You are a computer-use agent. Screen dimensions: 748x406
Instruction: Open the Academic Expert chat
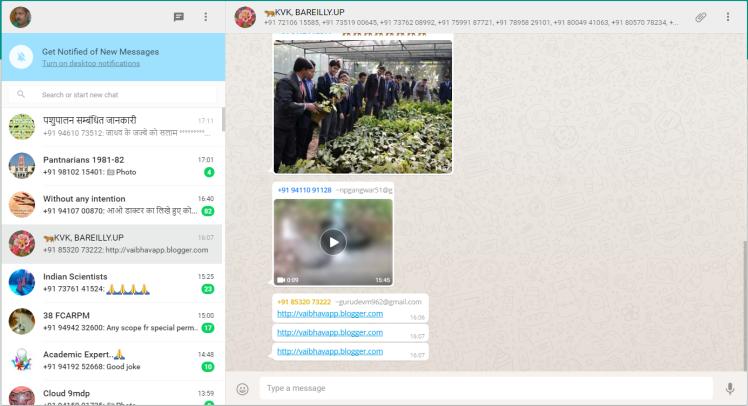(x=112, y=361)
